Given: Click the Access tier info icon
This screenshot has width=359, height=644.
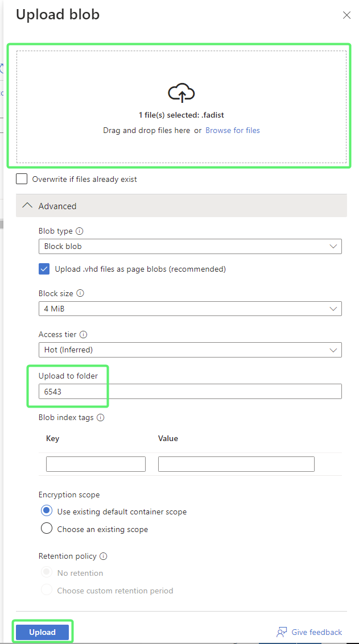Looking at the screenshot, I should tap(84, 335).
